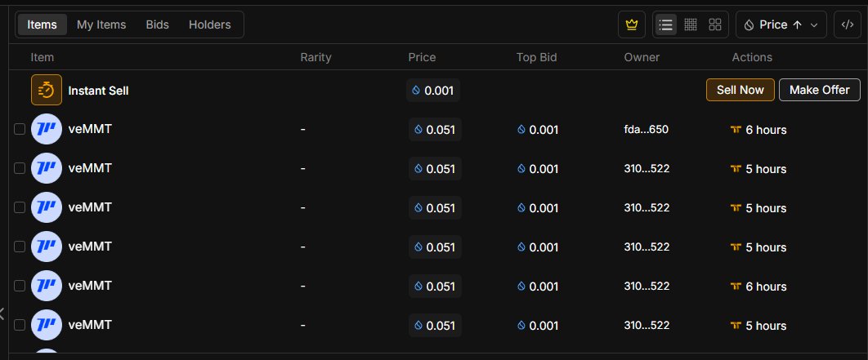Open owner 310...522 in the 6 hours row
868x360 pixels.
[x=647, y=286]
